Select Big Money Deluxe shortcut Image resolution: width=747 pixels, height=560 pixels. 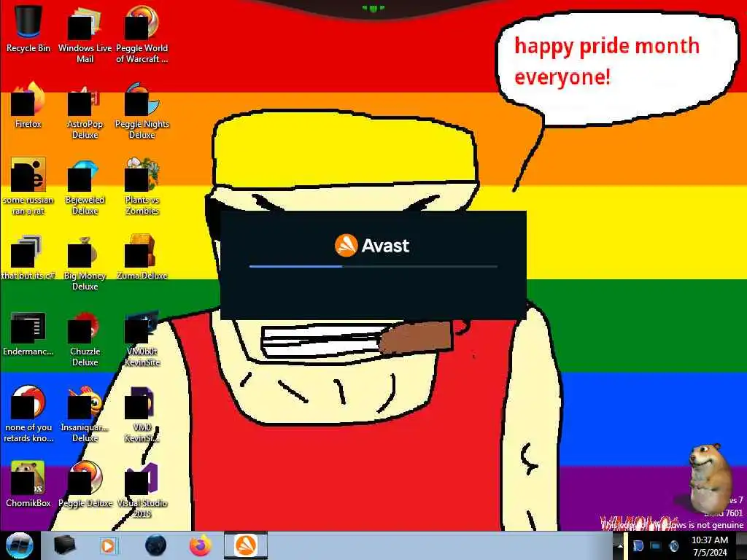click(85, 262)
